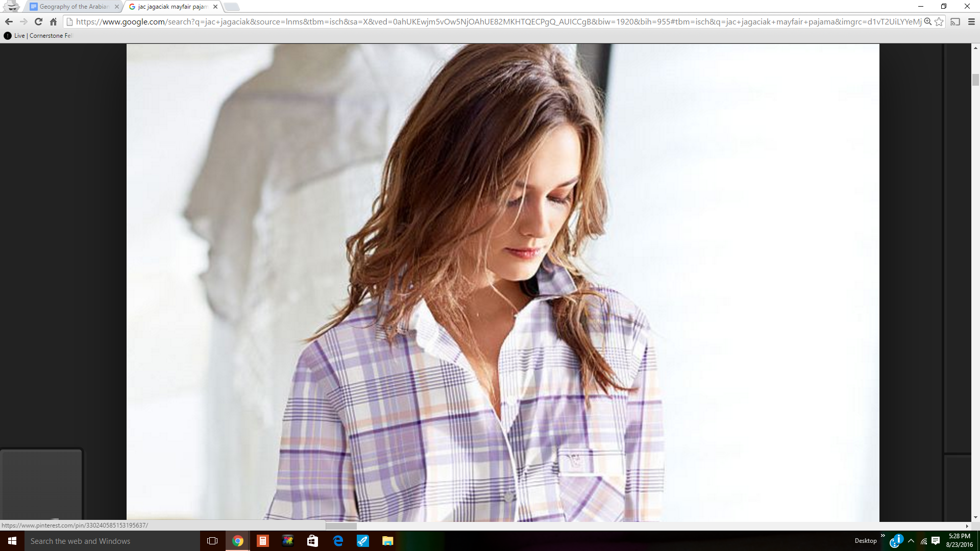The image size is (980, 551).
Task: Open the Chrome hamburger menu
Action: tap(971, 21)
